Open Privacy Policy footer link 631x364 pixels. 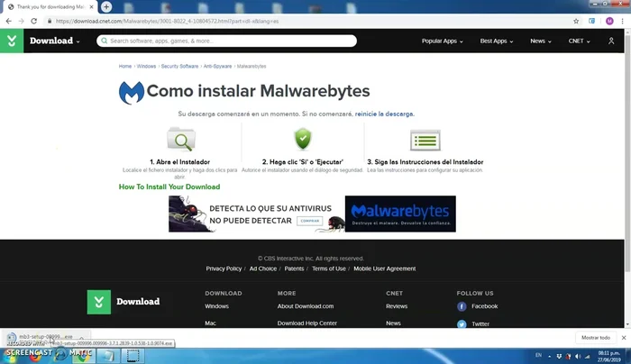coord(224,268)
